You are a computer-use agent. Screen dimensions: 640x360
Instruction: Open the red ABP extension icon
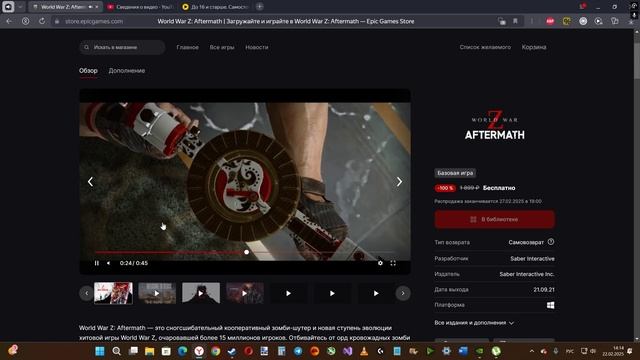550,21
